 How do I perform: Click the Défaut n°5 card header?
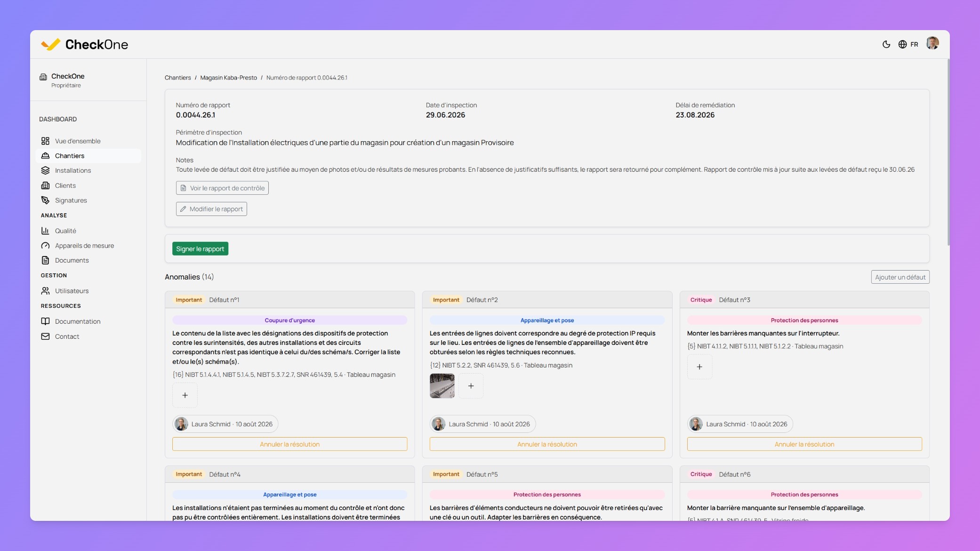click(x=547, y=474)
